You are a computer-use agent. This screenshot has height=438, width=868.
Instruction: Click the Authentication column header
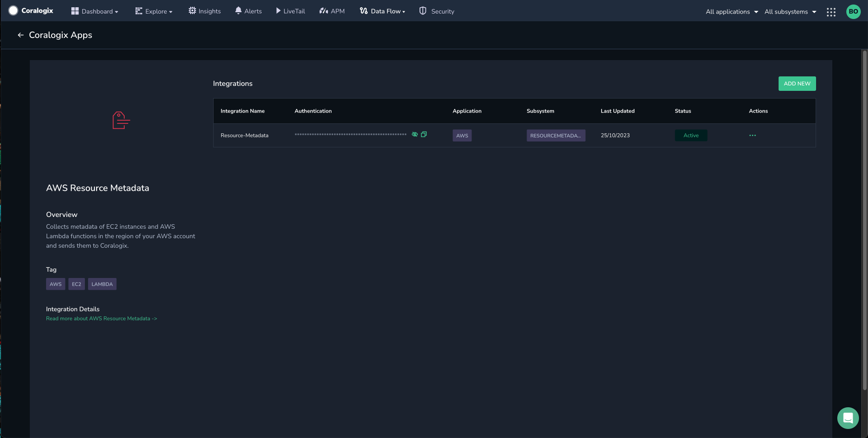(x=313, y=111)
